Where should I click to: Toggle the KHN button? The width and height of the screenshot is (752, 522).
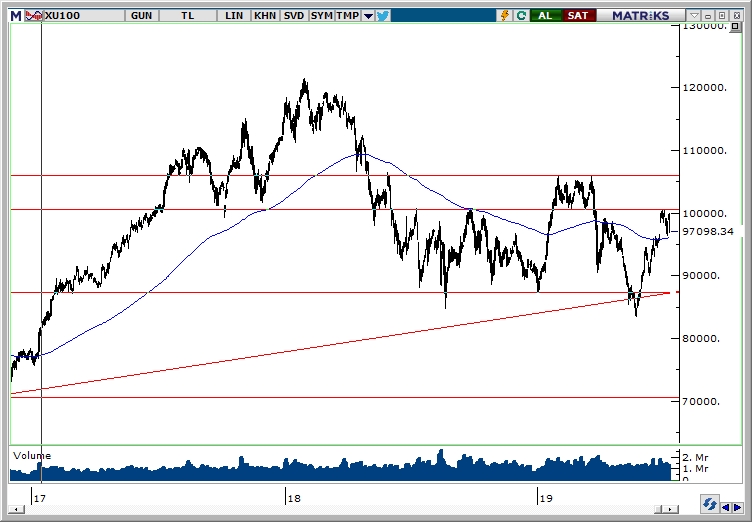[x=265, y=16]
